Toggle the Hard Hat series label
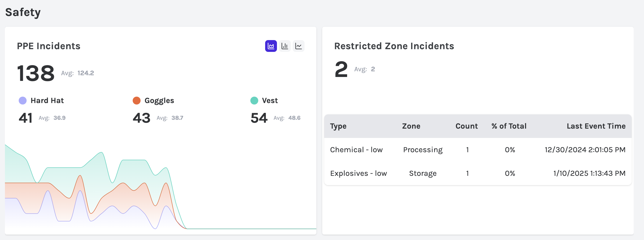Screen dimensions: 644x240 (47, 100)
